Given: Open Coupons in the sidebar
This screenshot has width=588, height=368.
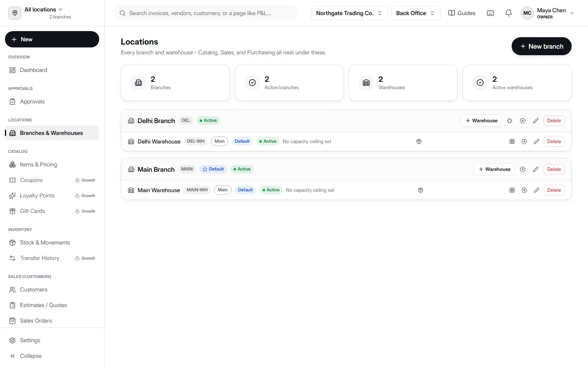Looking at the screenshot, I should tap(52, 180).
